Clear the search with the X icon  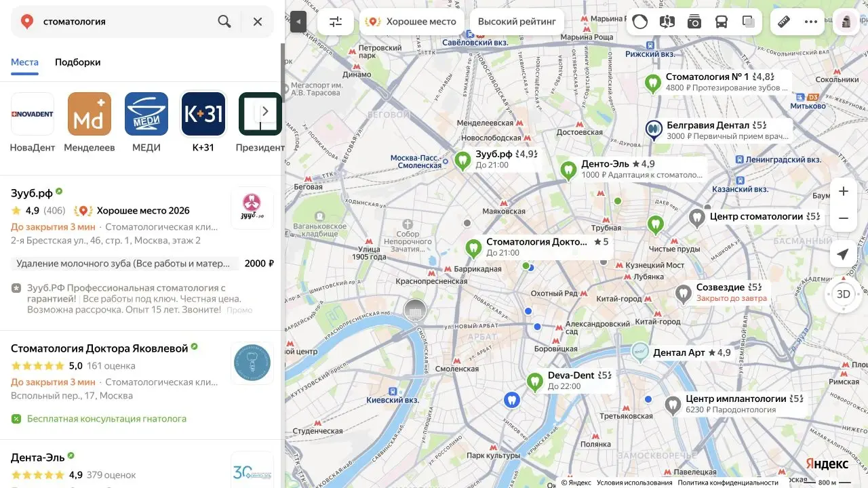coord(258,22)
